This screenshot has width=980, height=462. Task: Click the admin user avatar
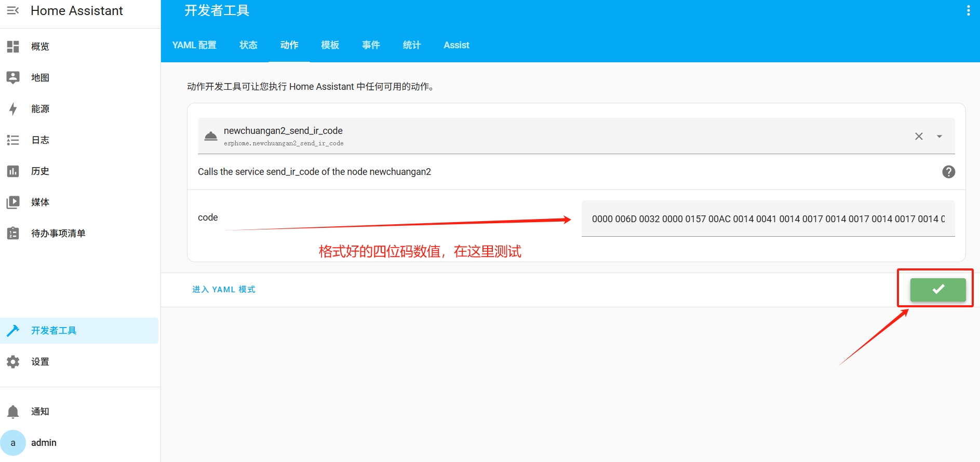coord(13,443)
